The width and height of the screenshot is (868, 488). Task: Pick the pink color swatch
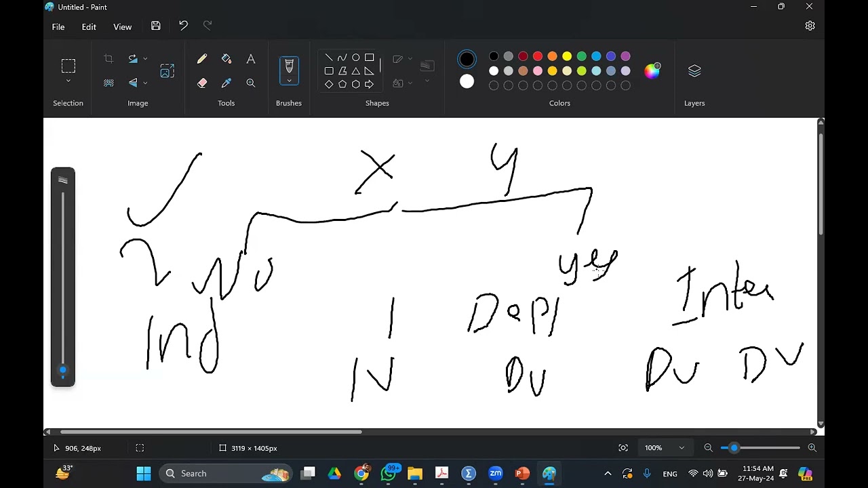click(538, 70)
